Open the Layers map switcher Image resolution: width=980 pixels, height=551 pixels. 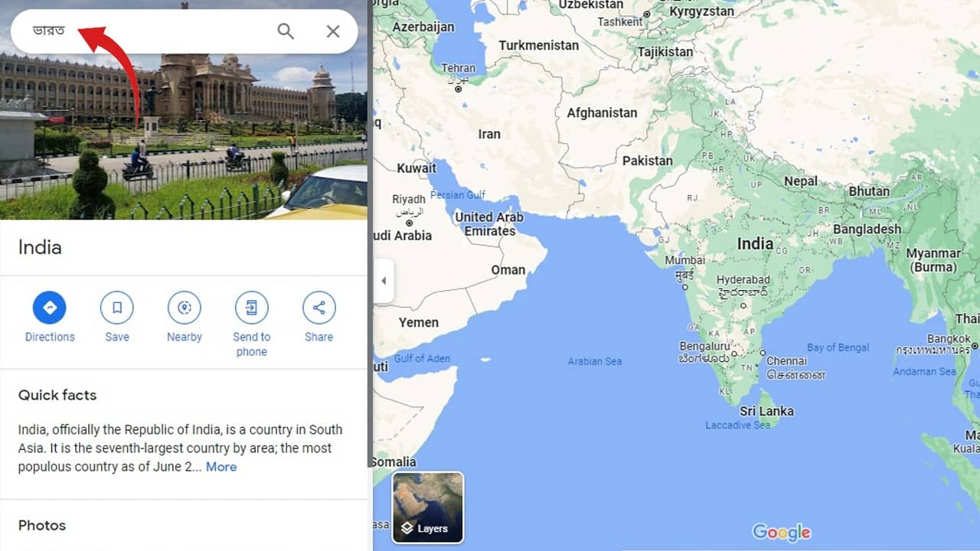click(428, 507)
